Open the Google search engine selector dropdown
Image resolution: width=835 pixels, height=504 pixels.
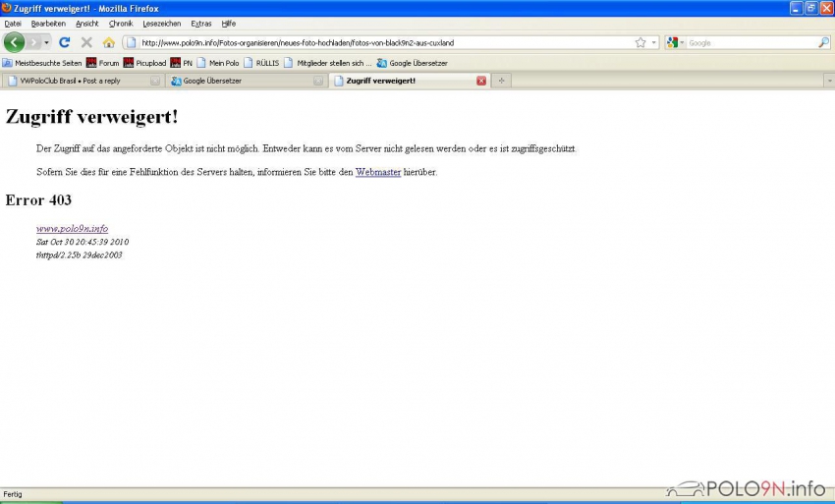coord(676,42)
